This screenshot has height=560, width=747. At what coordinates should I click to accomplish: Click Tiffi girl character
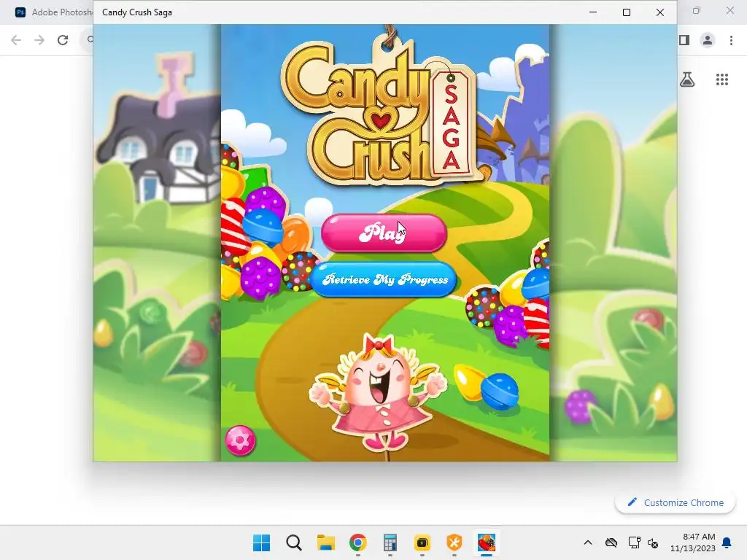(379, 393)
